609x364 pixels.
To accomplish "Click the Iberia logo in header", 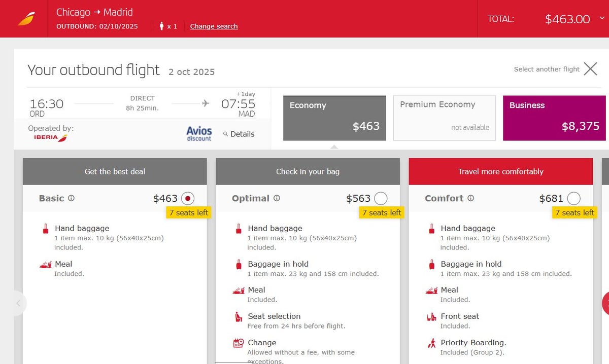I will pyautogui.click(x=26, y=19).
